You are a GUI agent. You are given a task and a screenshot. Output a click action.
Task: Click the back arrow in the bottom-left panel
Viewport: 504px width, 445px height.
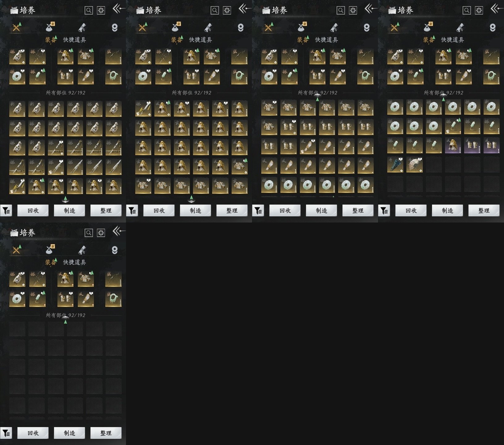point(119,231)
